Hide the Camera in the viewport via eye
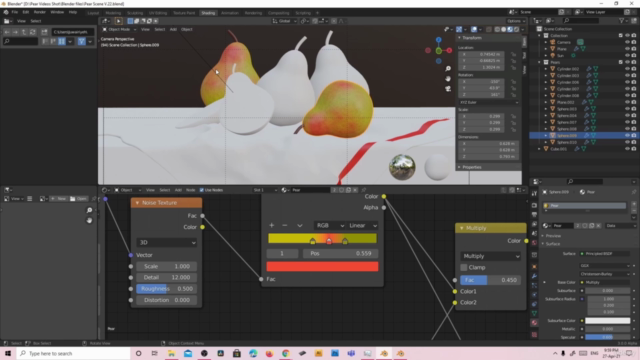 [627, 42]
